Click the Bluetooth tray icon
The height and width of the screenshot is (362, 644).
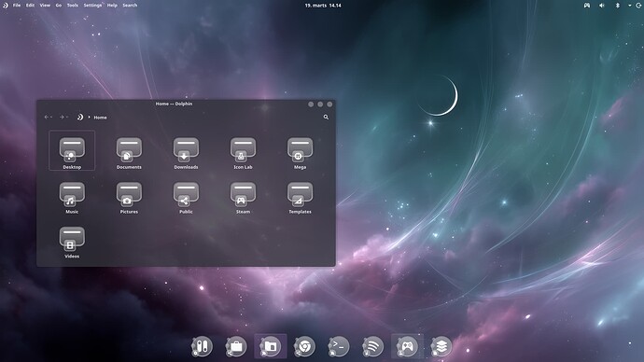tap(617, 6)
